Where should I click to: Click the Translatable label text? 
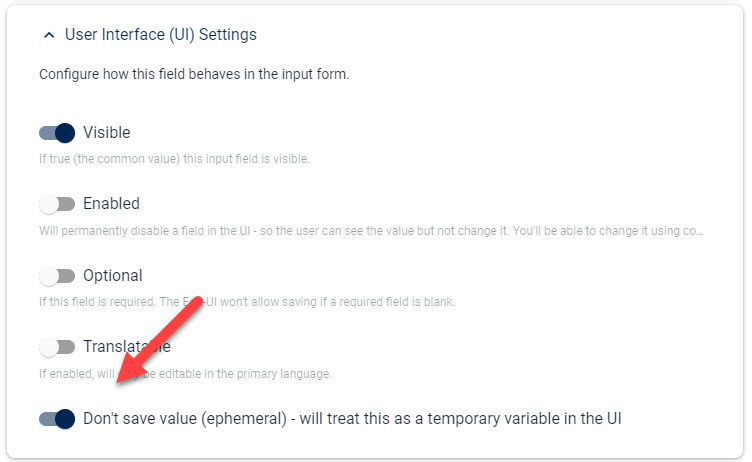tap(127, 346)
